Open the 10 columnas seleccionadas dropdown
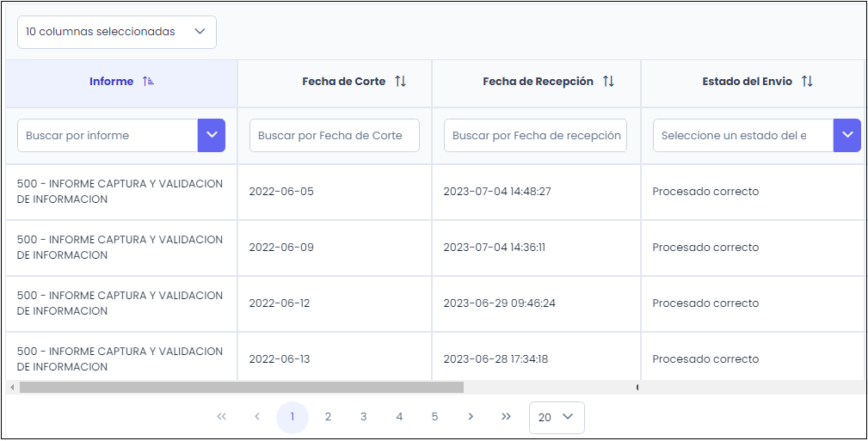This screenshot has width=868, height=441. pos(117,32)
